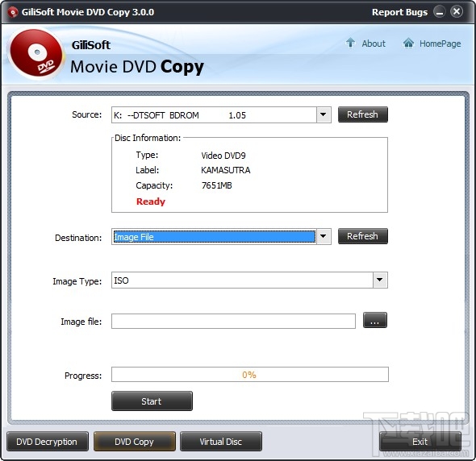Screen dimensions: 476x461
Task: Open the About link
Action: coord(374,44)
